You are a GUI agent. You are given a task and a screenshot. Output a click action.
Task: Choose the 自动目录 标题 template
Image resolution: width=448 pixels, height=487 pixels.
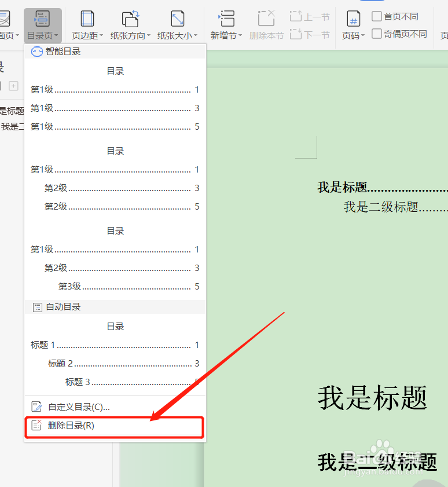[115, 354]
